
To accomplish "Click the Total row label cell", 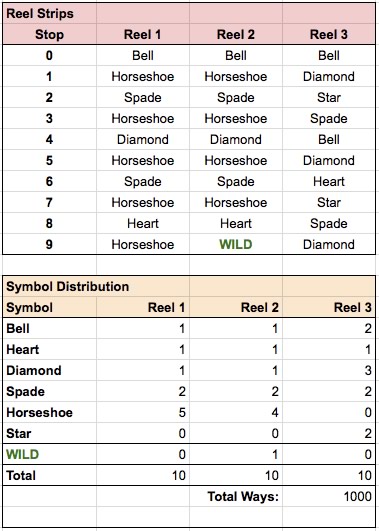I will 49,475.
